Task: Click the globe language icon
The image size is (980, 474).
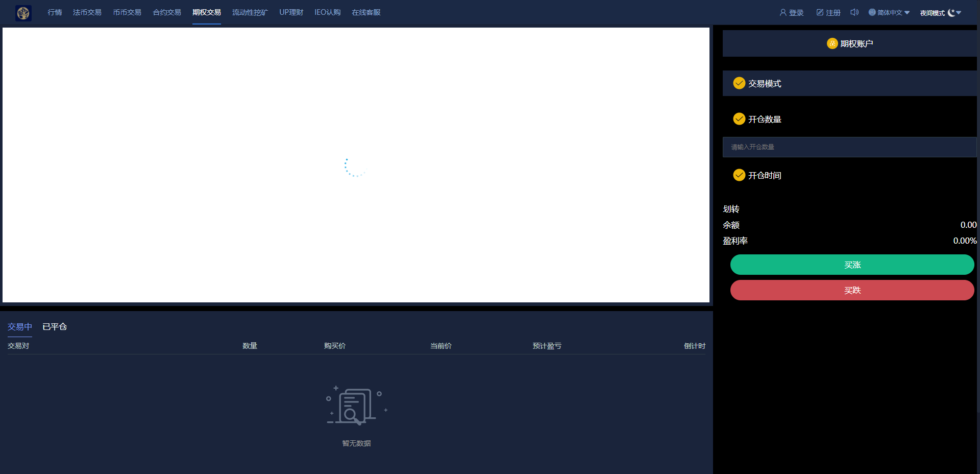Action: [x=872, y=12]
